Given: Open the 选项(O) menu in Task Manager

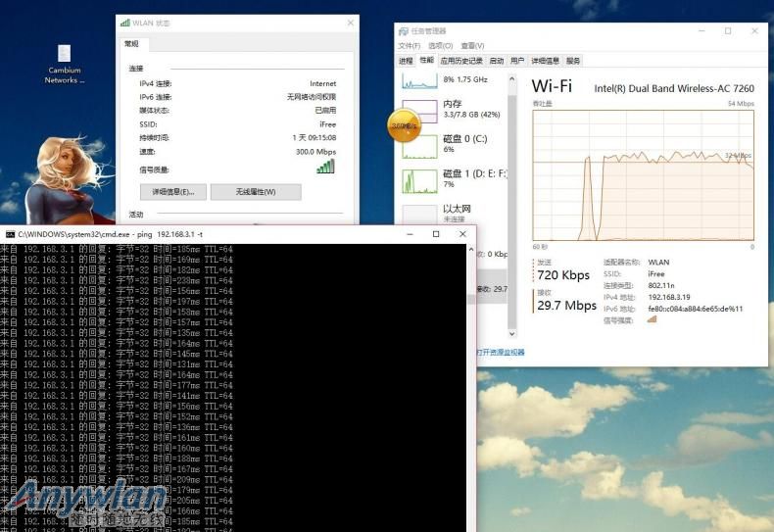Looking at the screenshot, I should (440, 45).
